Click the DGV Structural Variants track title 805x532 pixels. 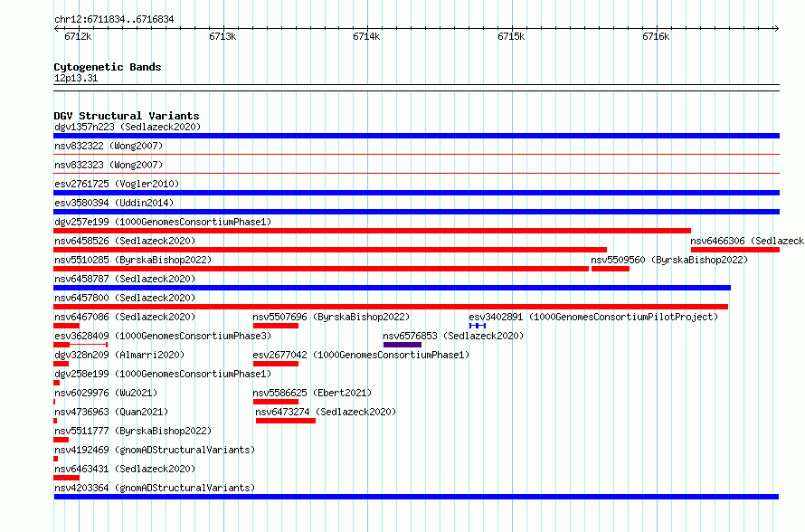pos(127,116)
